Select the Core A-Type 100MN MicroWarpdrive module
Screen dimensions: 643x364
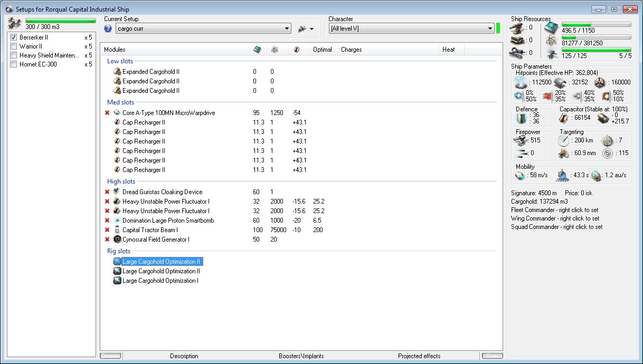click(x=169, y=113)
